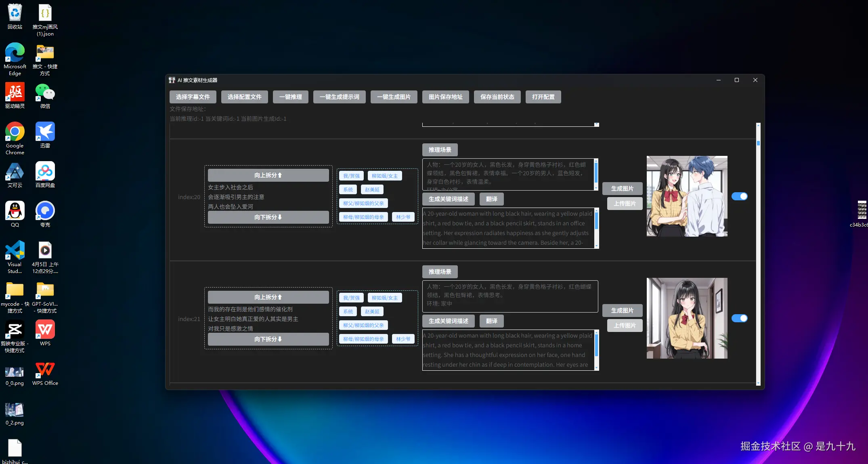Select the 柳如烟/女主 character tag in index:20
868x464 pixels.
point(384,176)
